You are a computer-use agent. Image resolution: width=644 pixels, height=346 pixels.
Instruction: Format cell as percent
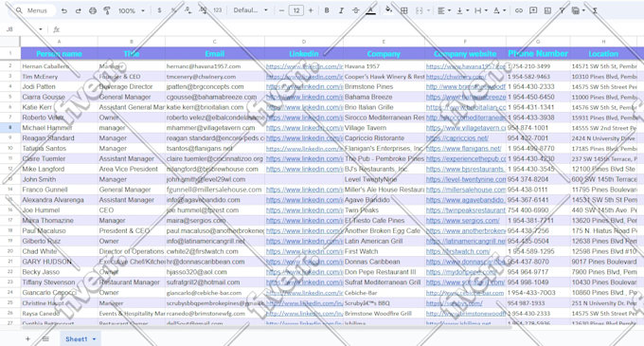coord(173,10)
